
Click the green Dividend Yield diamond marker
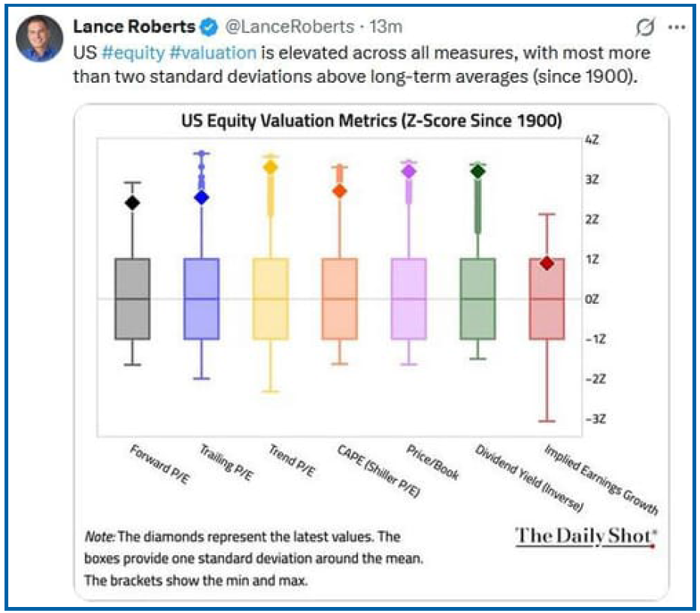pyautogui.click(x=477, y=171)
